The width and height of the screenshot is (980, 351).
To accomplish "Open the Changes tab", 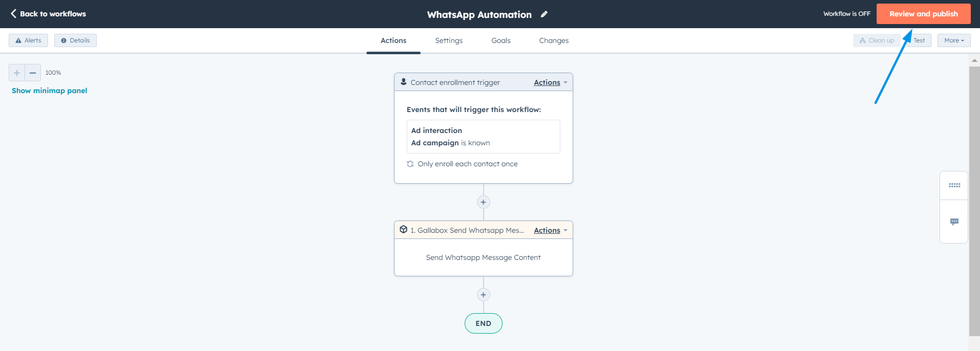I will 554,40.
